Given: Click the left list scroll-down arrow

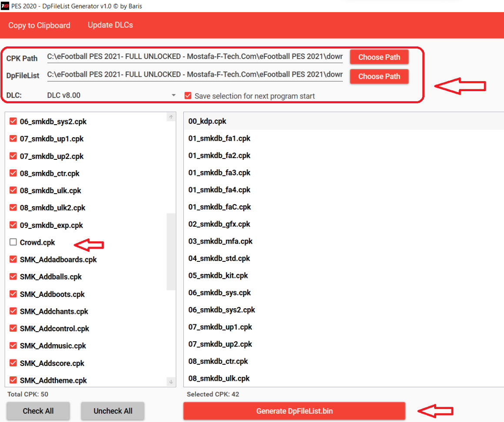Looking at the screenshot, I should click(x=171, y=382).
